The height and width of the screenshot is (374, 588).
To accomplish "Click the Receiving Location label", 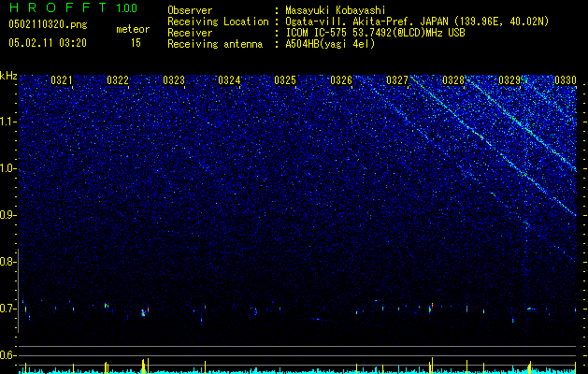I will click(218, 22).
